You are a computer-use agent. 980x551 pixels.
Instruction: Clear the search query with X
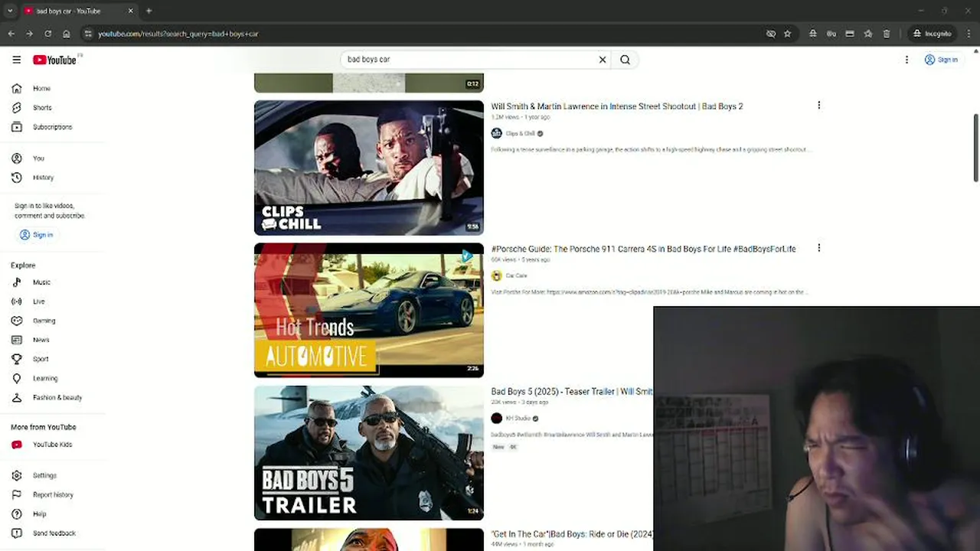point(603,60)
